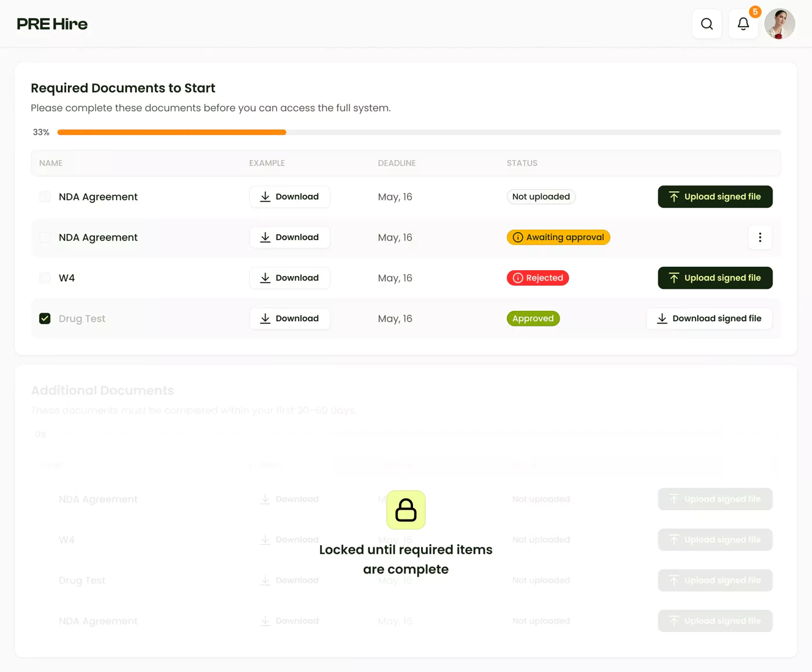
Task: Click the Awaiting approval info icon
Action: (517, 237)
